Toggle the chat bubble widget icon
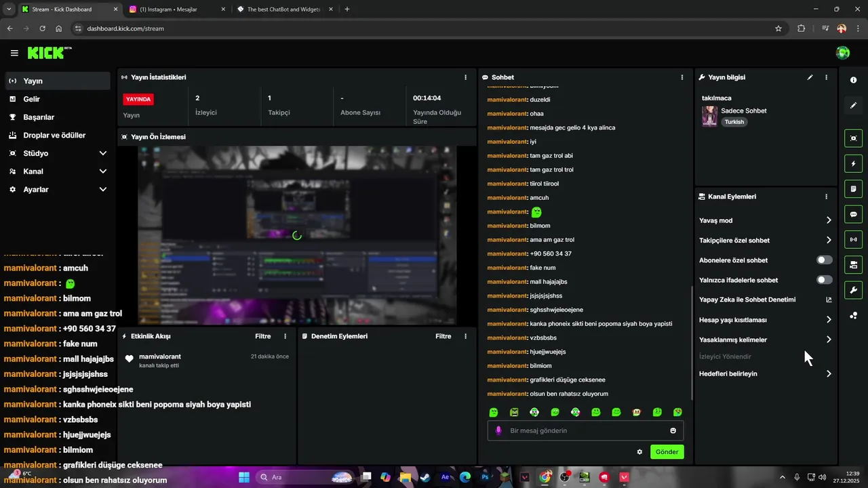 coord(853,214)
